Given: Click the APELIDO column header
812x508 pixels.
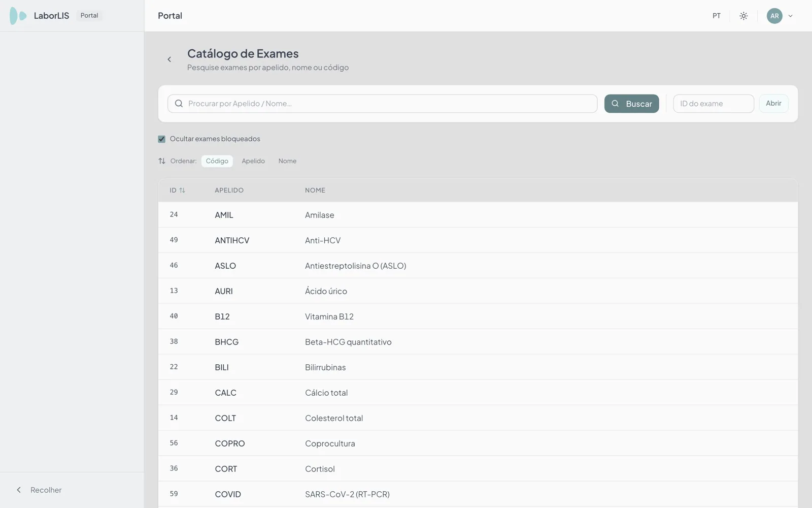Looking at the screenshot, I should (x=229, y=190).
